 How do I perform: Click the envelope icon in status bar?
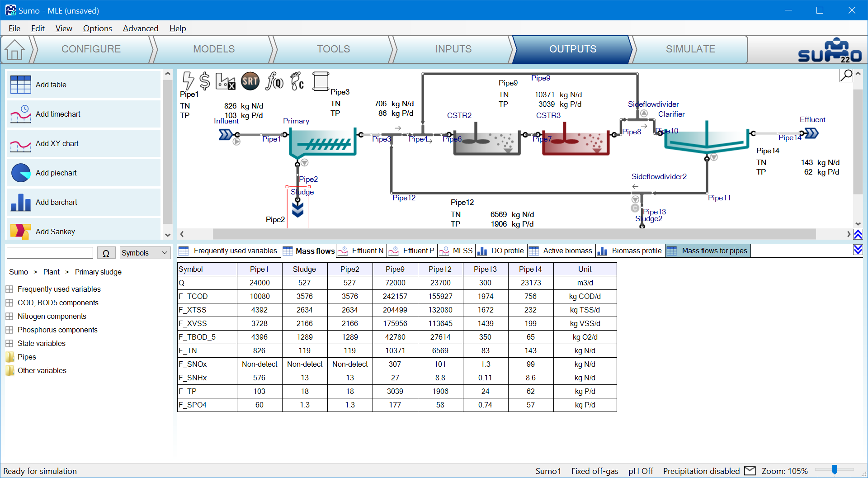click(x=750, y=471)
